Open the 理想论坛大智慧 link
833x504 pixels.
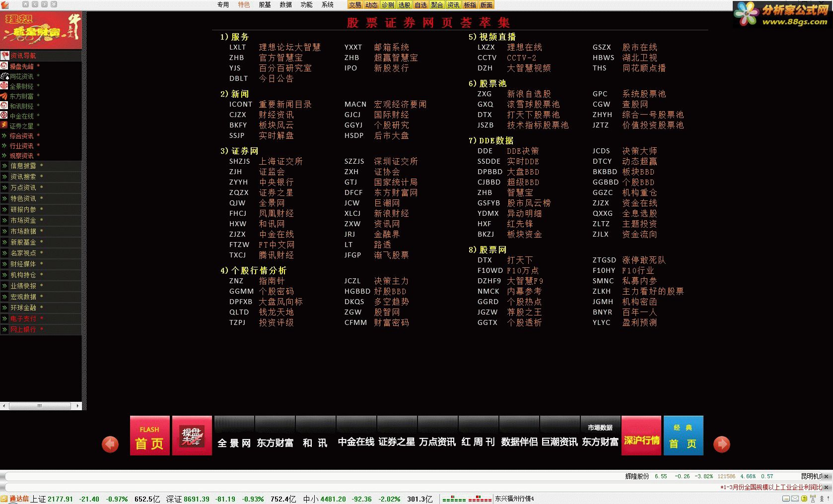point(290,47)
